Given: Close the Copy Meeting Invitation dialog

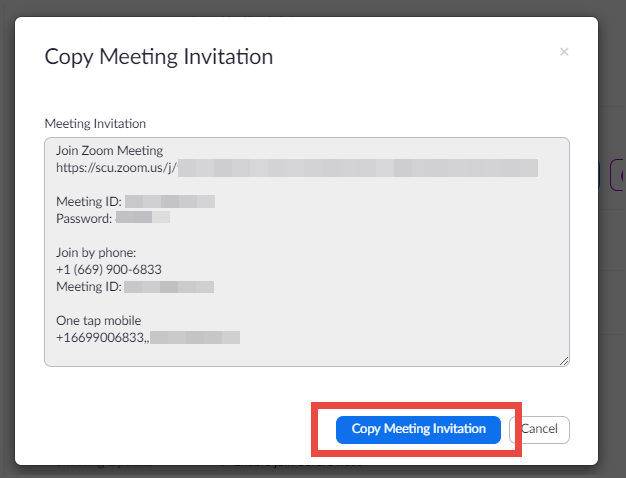Looking at the screenshot, I should (564, 51).
